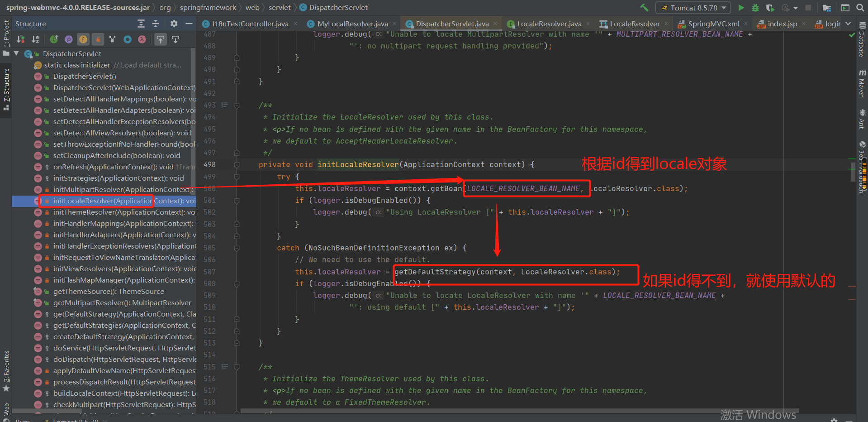The width and height of the screenshot is (868, 422).
Task: Click the profiler run icon
Action: (785, 8)
